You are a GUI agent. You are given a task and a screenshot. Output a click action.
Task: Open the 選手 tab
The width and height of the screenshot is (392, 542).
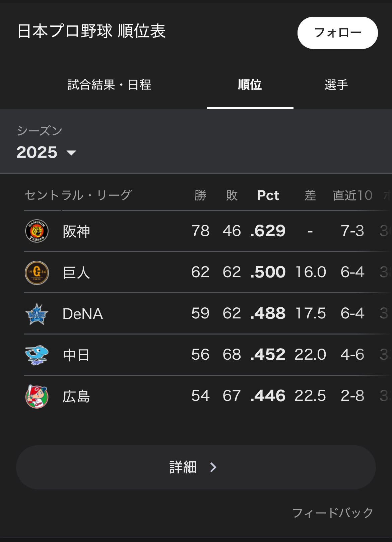(x=336, y=85)
